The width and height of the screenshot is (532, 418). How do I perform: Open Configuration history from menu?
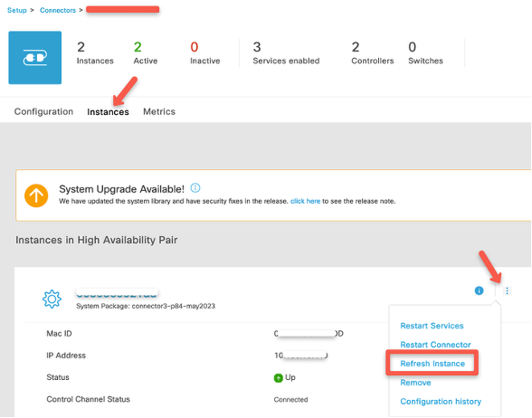[x=441, y=402]
